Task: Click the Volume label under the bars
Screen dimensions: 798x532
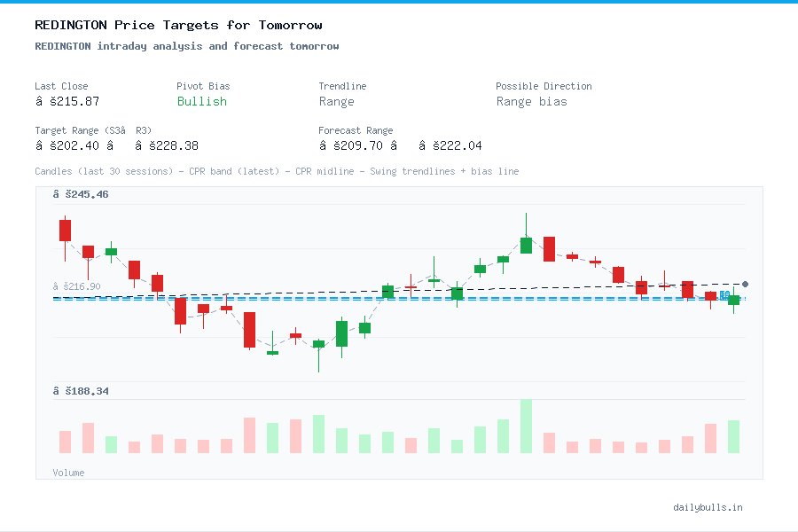Action: pos(68,473)
